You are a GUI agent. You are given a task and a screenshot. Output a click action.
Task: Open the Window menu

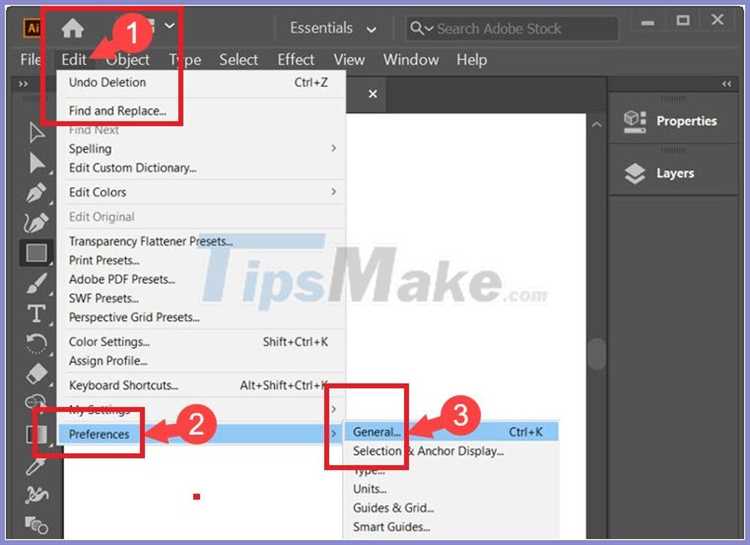tap(411, 59)
